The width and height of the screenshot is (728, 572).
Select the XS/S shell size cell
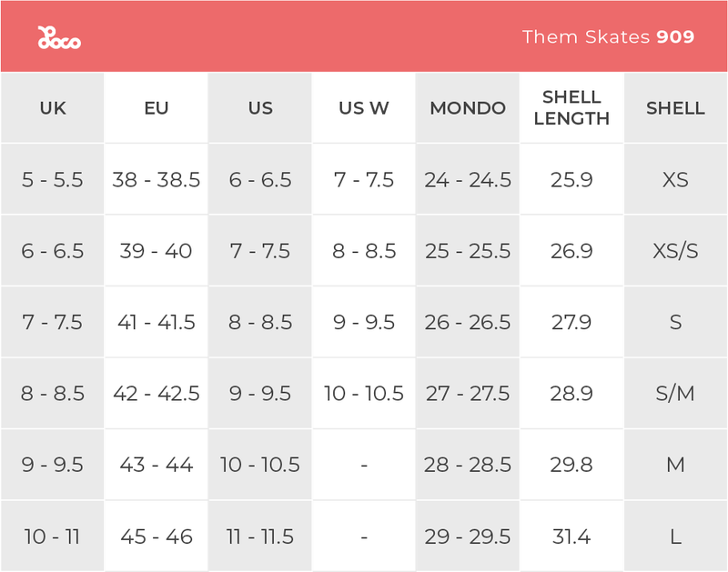click(675, 251)
